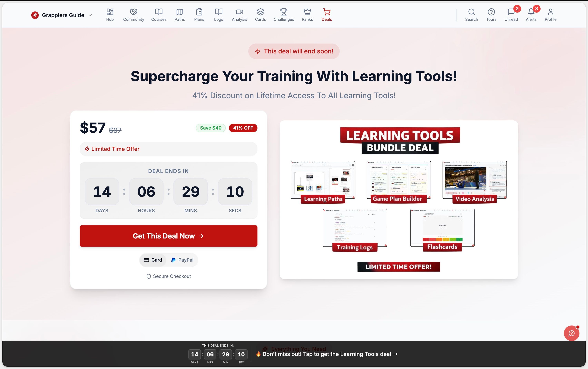Go to the Challenges trophy icon
Screen dimensions: 588x369
284,12
